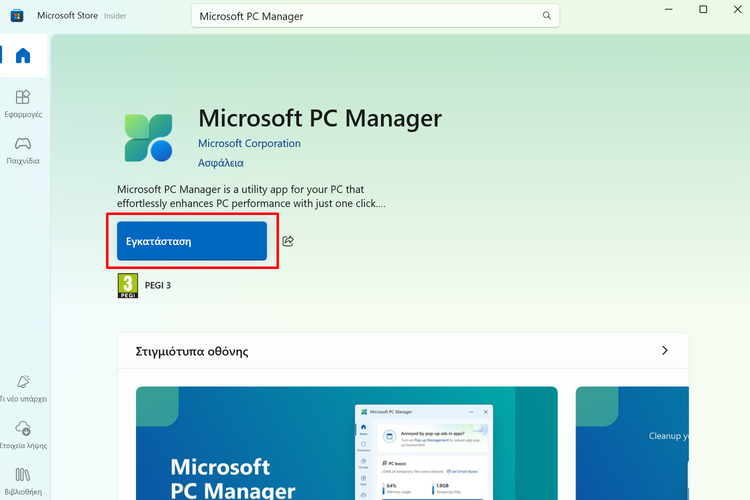Open the Παιχνίδια (Games) section
This screenshot has height=500, width=750.
(x=22, y=150)
